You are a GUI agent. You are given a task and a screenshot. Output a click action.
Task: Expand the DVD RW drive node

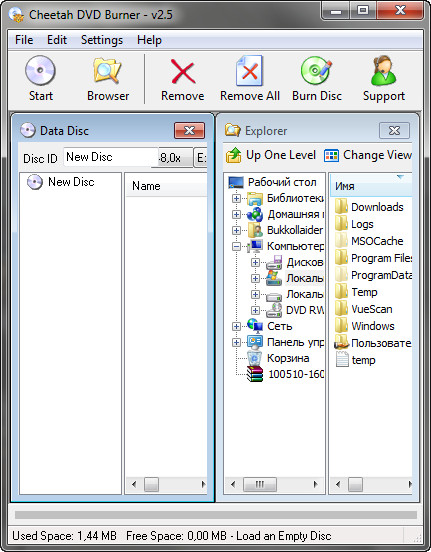tap(256, 310)
